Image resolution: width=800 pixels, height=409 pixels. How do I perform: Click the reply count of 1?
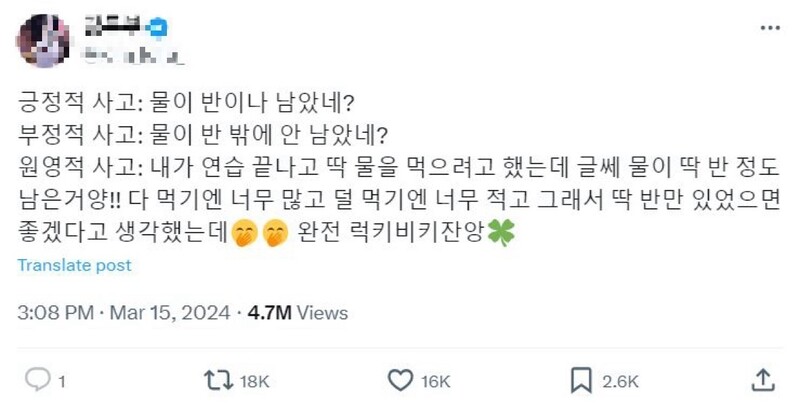62,380
